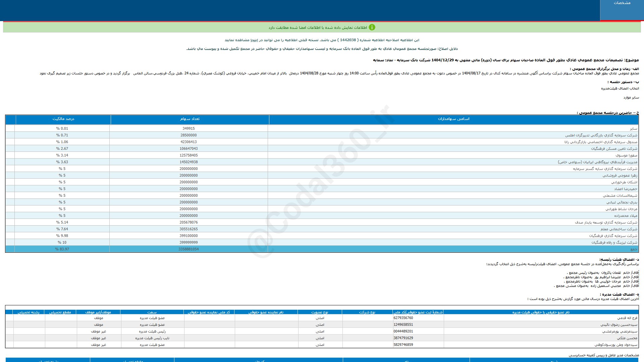Click the تعداد سهام column header
The height and width of the screenshot is (362, 644).
point(190,119)
